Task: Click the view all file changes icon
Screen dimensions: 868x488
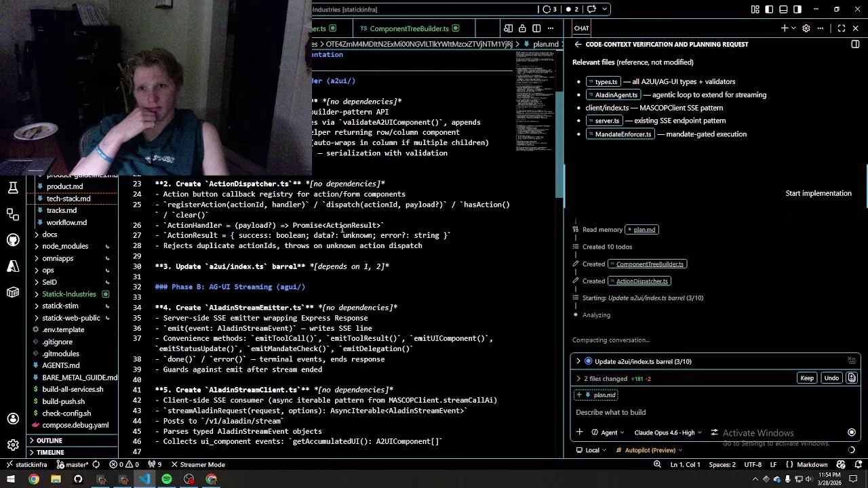Action: (x=852, y=378)
